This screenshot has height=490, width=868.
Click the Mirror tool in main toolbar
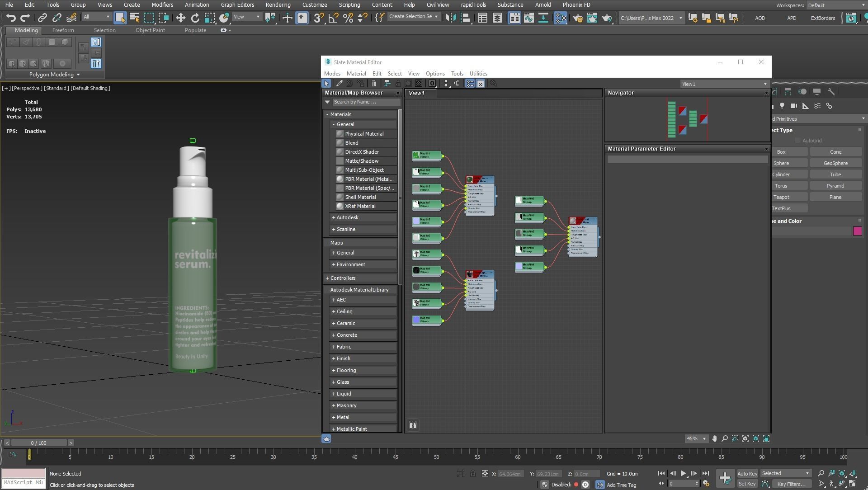(x=451, y=18)
